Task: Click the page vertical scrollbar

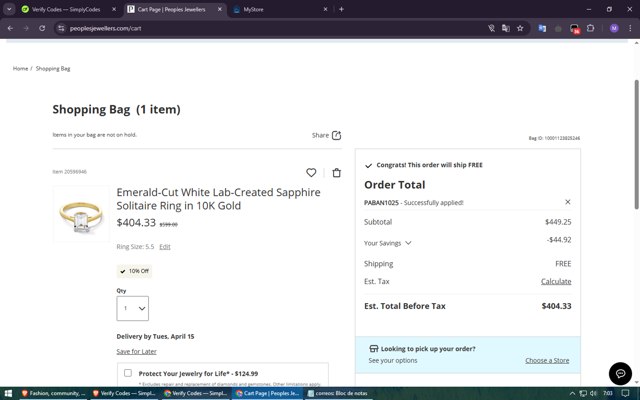Action: [636, 145]
